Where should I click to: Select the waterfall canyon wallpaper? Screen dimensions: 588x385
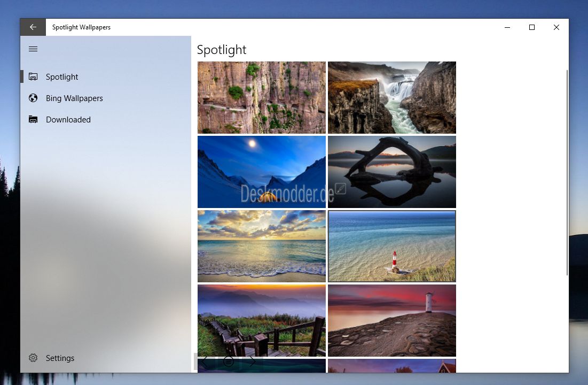point(392,98)
